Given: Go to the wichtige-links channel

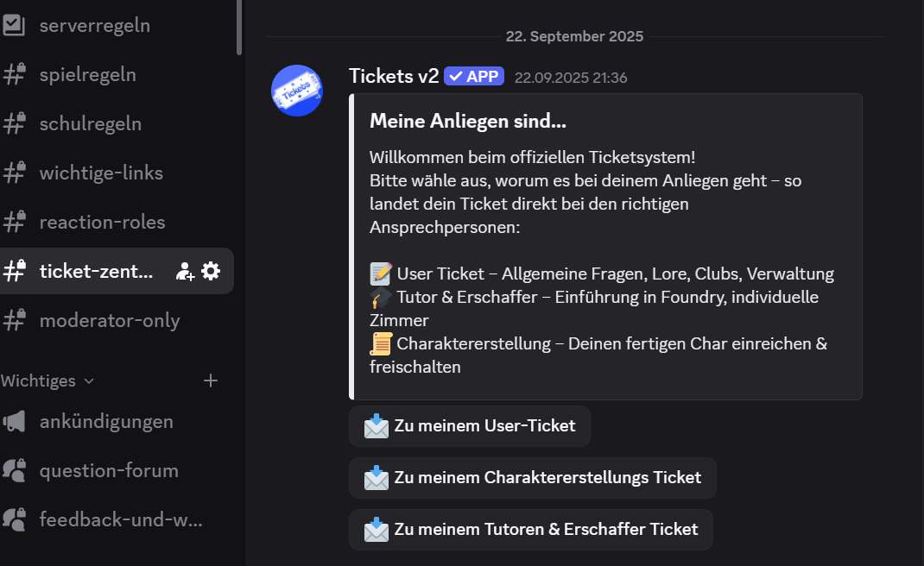Looking at the screenshot, I should click(x=100, y=173).
